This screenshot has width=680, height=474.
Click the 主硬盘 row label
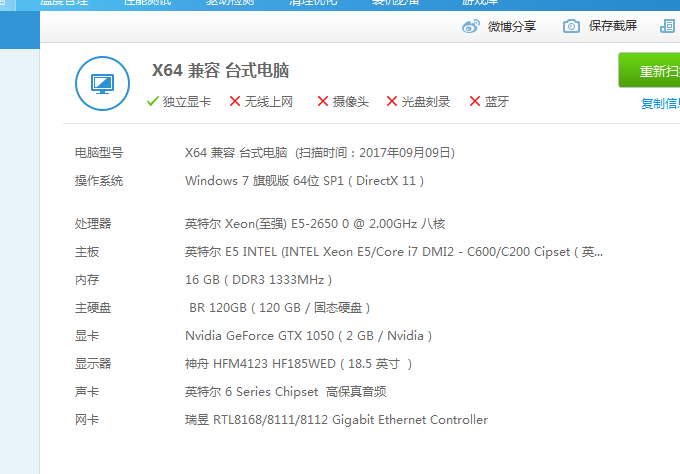point(93,308)
